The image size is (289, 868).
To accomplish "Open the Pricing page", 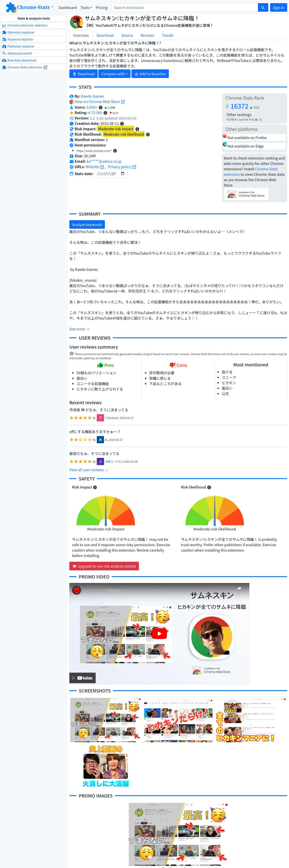I will tap(102, 7).
